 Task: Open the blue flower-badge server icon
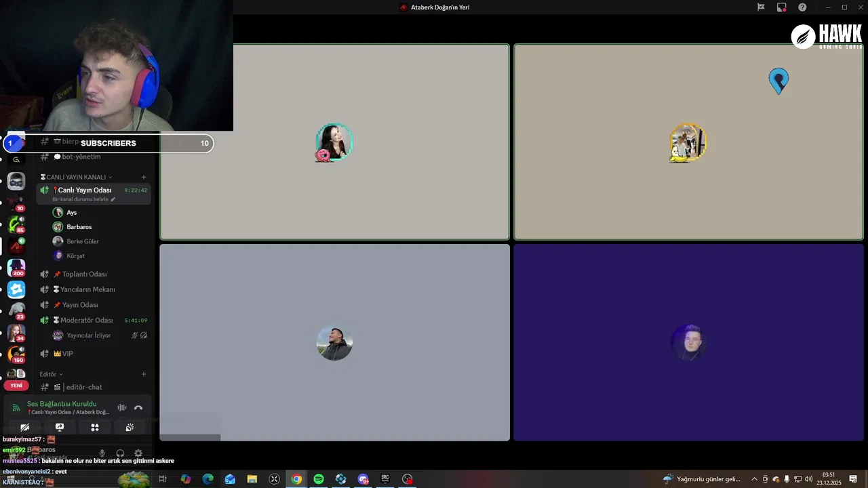[x=16, y=289]
